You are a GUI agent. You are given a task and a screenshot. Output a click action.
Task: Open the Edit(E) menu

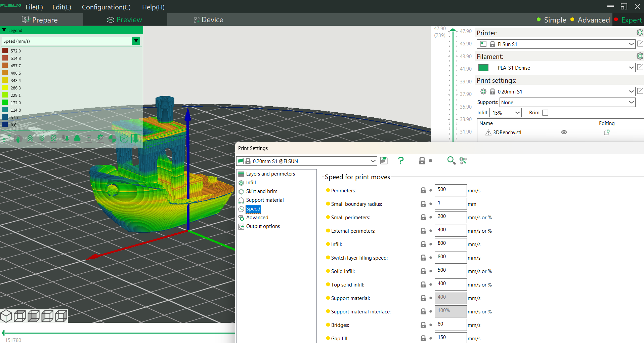[x=62, y=7]
